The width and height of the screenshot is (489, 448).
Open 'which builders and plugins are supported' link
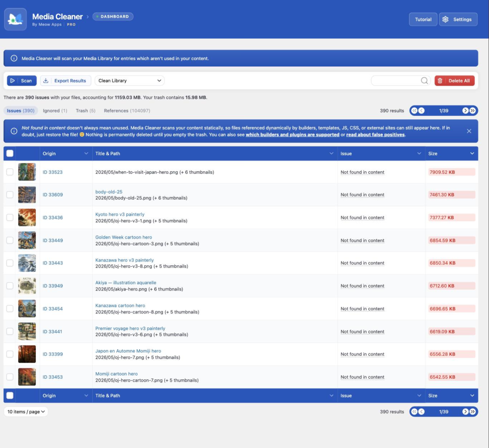pos(292,135)
